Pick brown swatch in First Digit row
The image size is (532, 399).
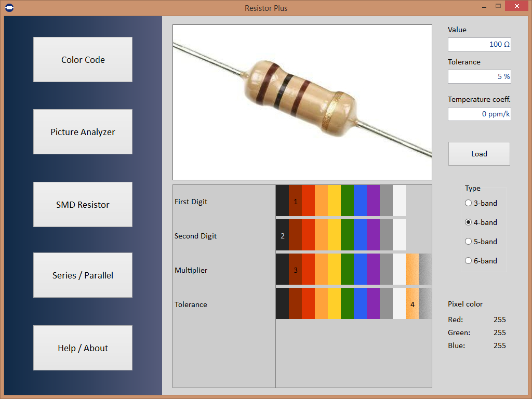(295, 201)
